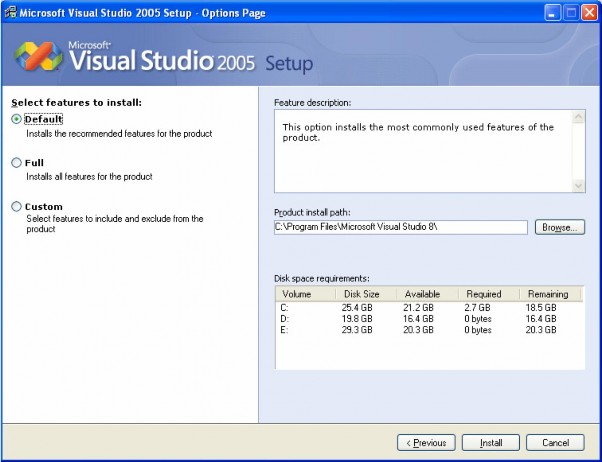Click the Volume column header
Image resolution: width=602 pixels, height=462 pixels.
(x=304, y=294)
